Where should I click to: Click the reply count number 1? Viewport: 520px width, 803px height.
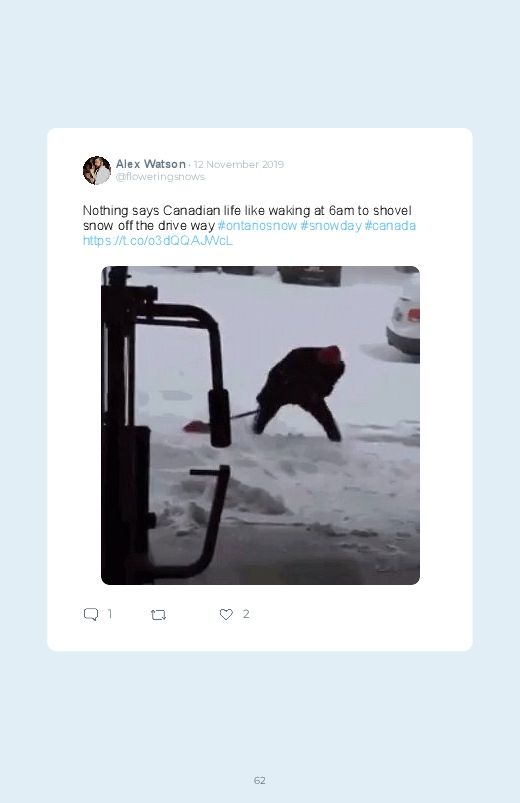[x=110, y=614]
